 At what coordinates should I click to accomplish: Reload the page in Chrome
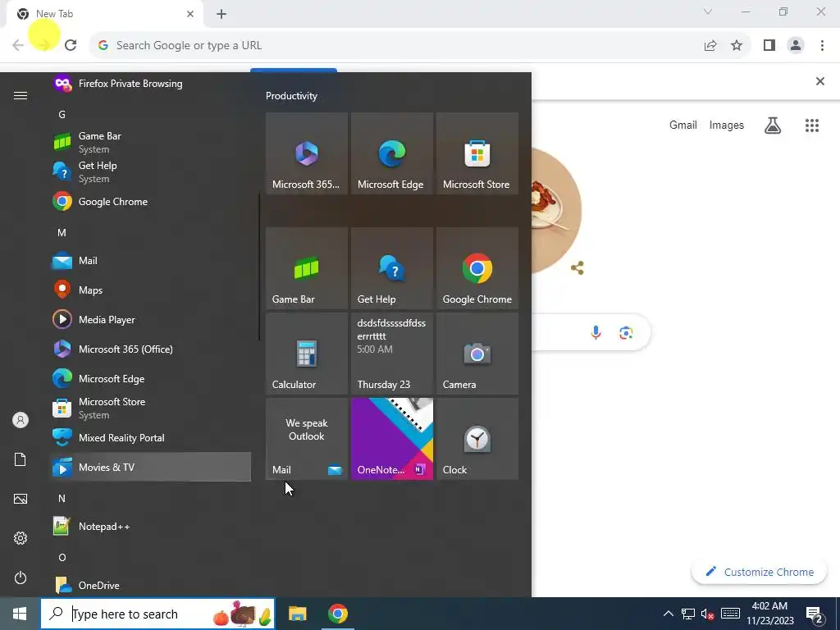click(71, 45)
